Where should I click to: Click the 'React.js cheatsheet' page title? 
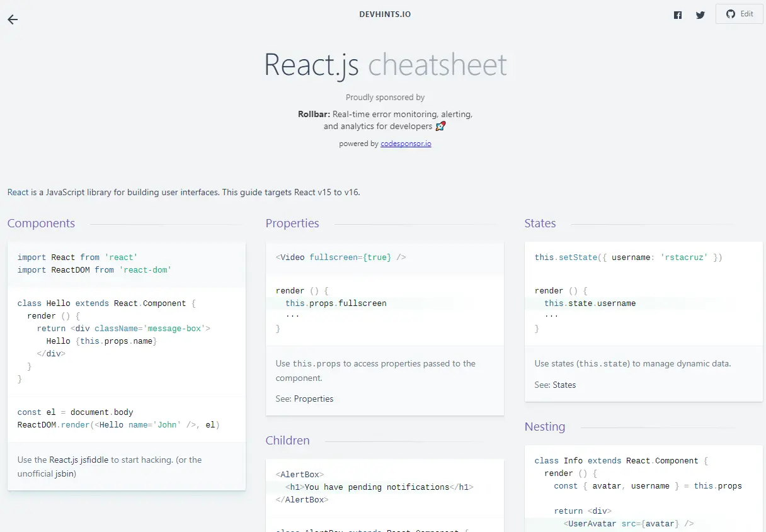click(x=385, y=64)
